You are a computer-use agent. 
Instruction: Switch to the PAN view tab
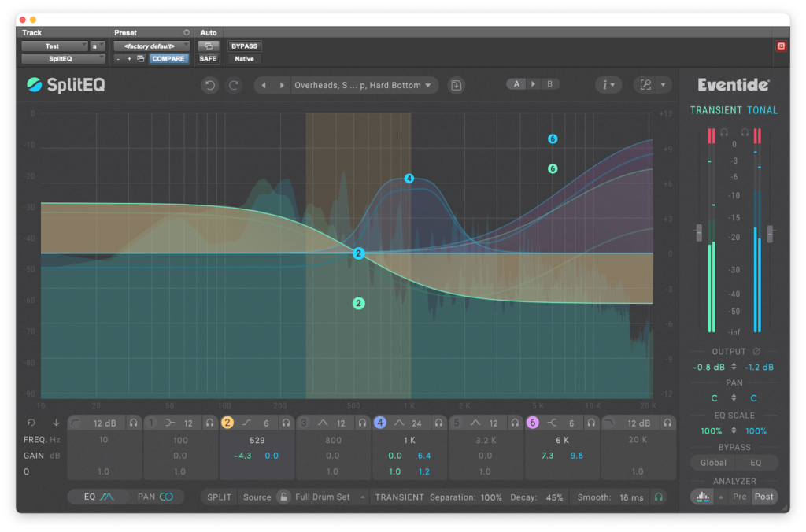155,497
